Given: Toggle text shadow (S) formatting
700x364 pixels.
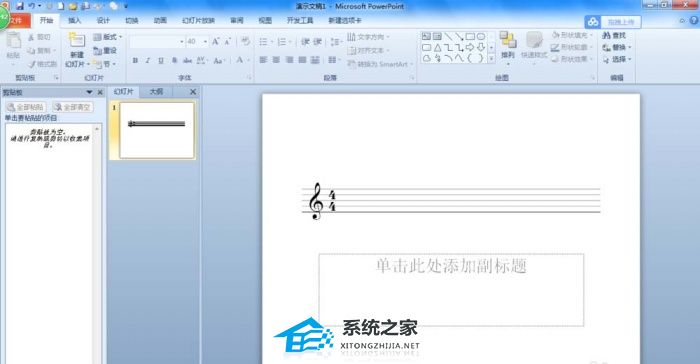Looking at the screenshot, I should point(174,60).
